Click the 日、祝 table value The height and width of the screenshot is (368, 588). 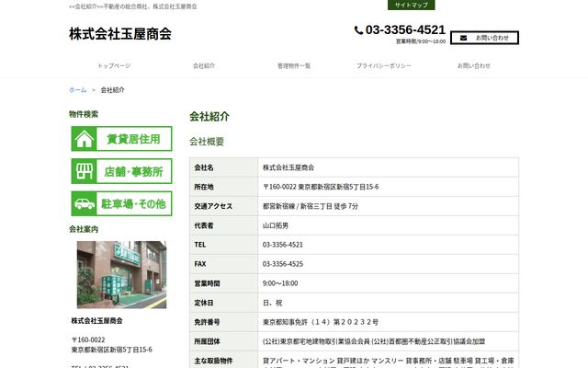(x=272, y=303)
